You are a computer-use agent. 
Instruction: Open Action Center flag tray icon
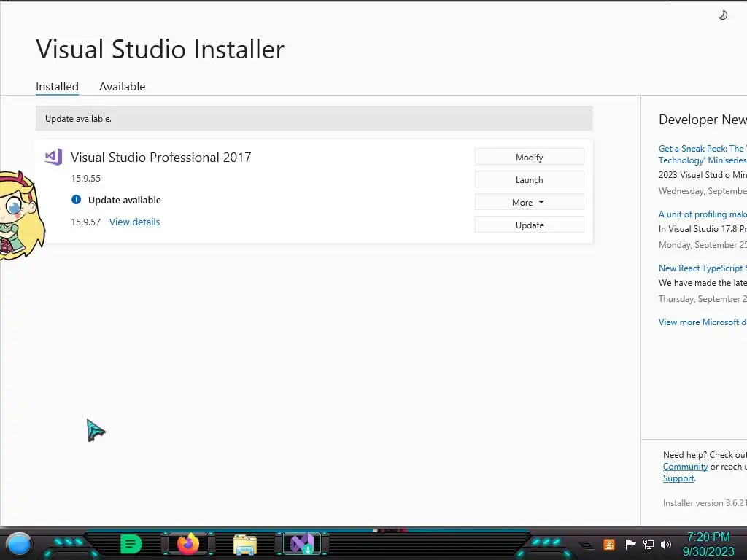tap(631, 544)
